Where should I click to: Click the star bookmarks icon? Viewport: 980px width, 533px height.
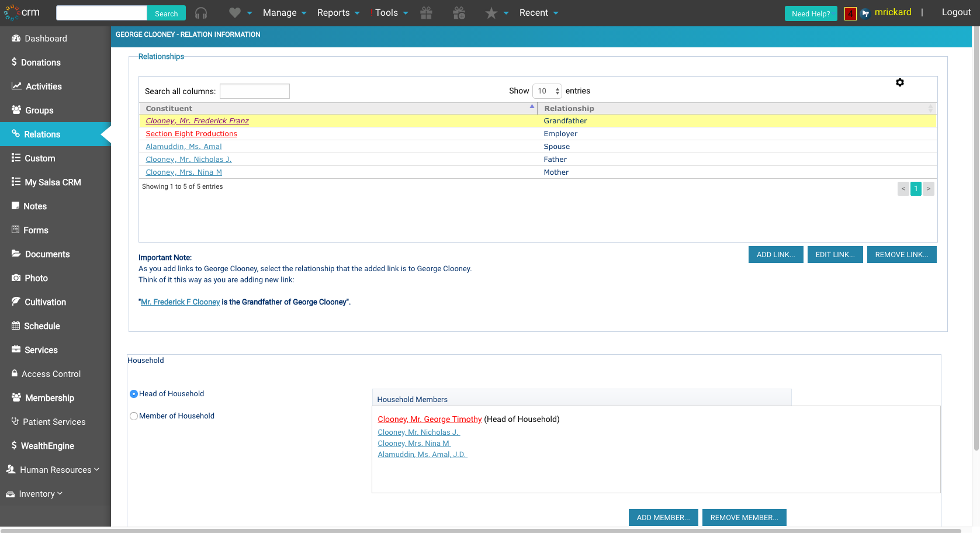[x=491, y=13]
